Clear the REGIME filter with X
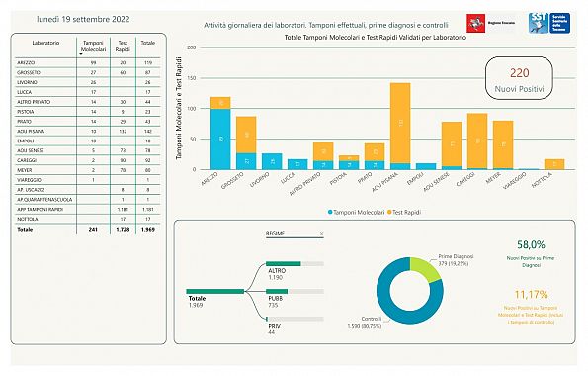 point(321,234)
